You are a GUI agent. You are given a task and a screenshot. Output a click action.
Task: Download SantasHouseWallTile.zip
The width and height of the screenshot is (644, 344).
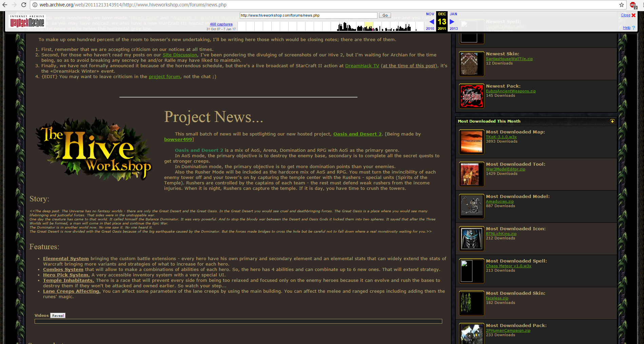click(x=509, y=59)
